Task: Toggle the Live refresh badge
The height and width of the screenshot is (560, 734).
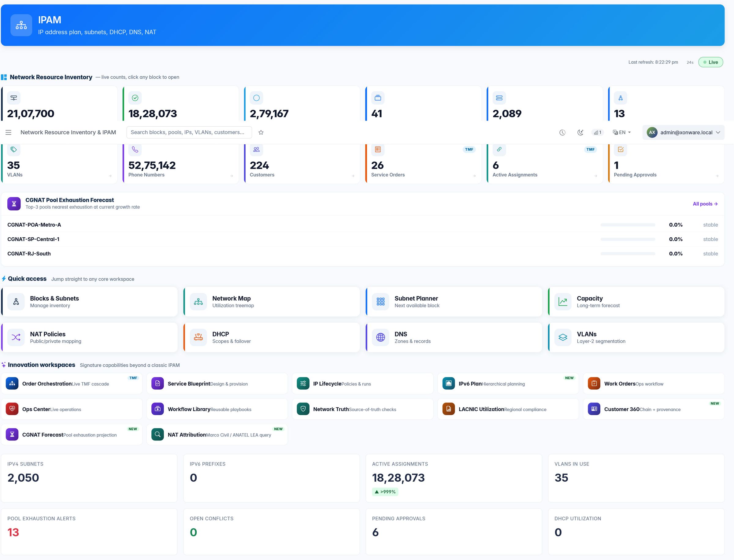Action: click(710, 62)
